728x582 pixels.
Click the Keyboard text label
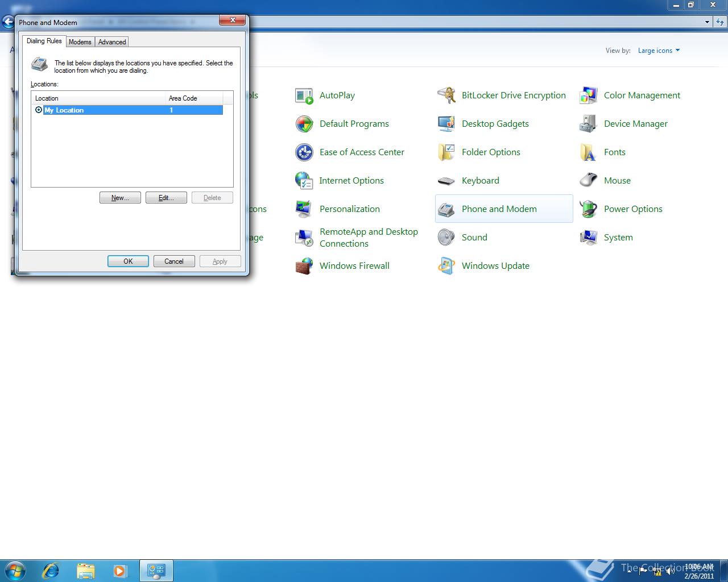[x=481, y=181]
